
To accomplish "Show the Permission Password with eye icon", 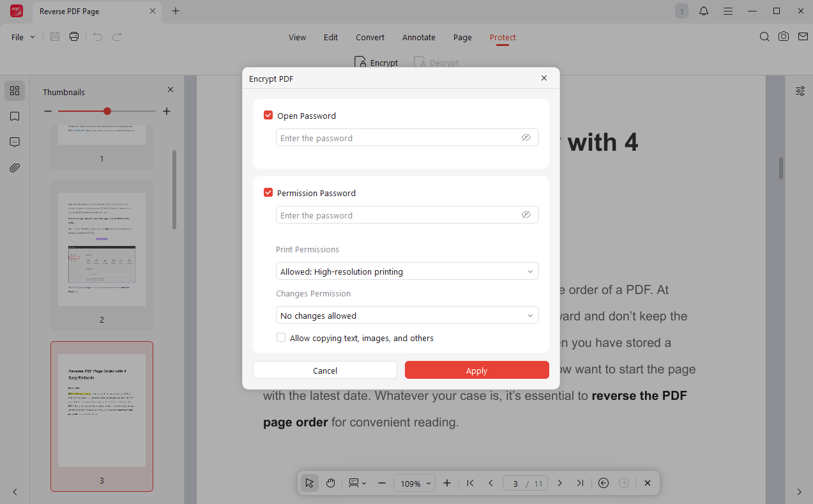I will pyautogui.click(x=526, y=215).
